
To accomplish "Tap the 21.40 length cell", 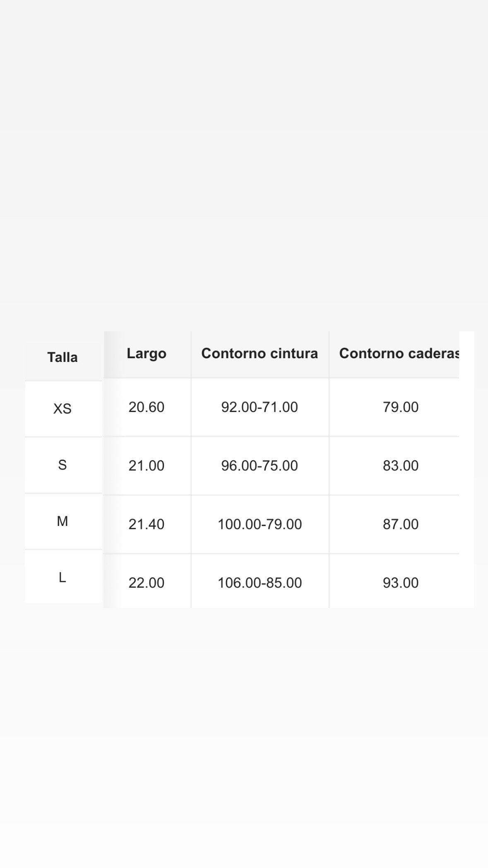I will 147,524.
